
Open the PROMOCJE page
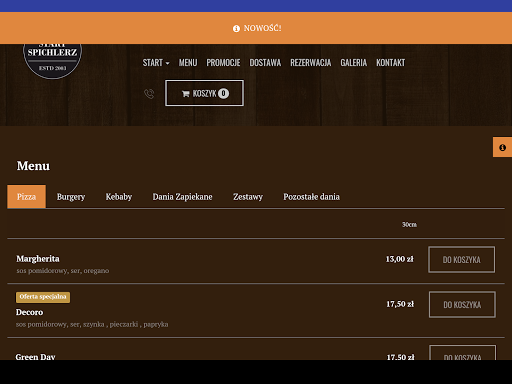(x=223, y=63)
